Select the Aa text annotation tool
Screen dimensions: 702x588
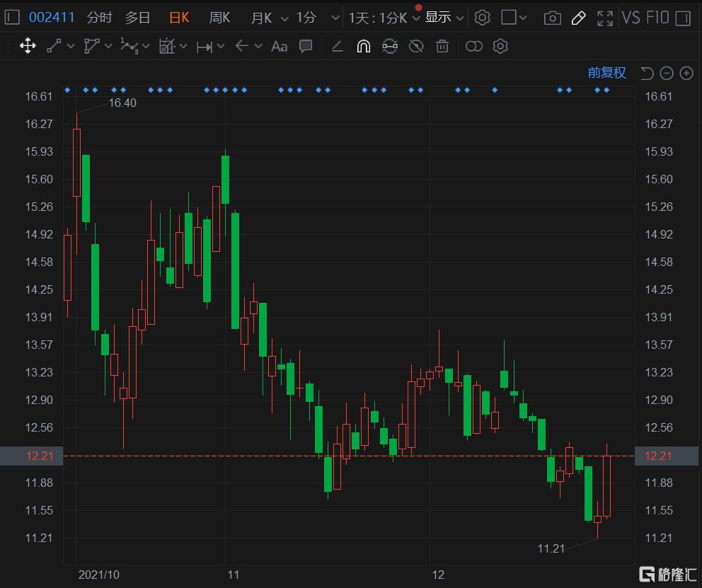(x=280, y=46)
